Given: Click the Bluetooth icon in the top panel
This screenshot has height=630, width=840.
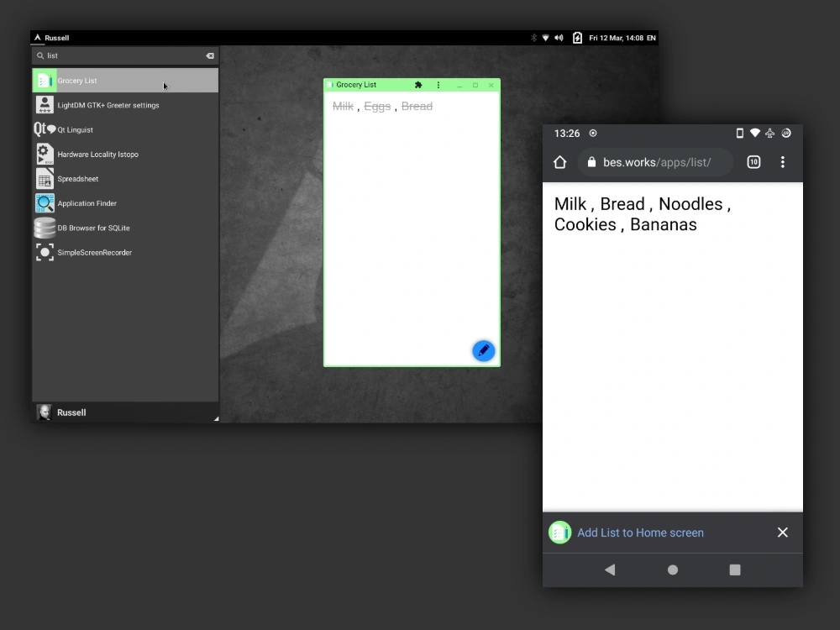Looking at the screenshot, I should pyautogui.click(x=533, y=38).
